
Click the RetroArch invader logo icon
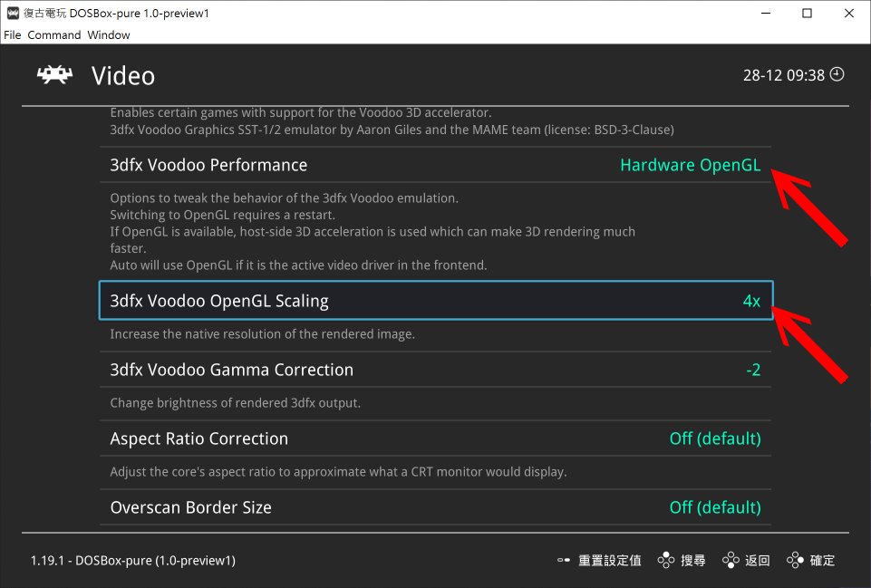pyautogui.click(x=54, y=75)
